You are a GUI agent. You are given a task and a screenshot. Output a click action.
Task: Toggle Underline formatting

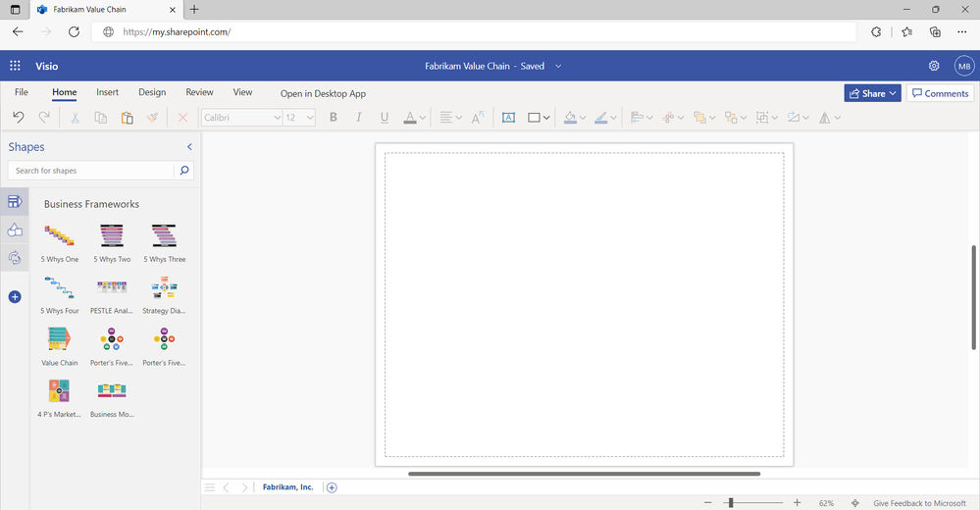(x=385, y=118)
